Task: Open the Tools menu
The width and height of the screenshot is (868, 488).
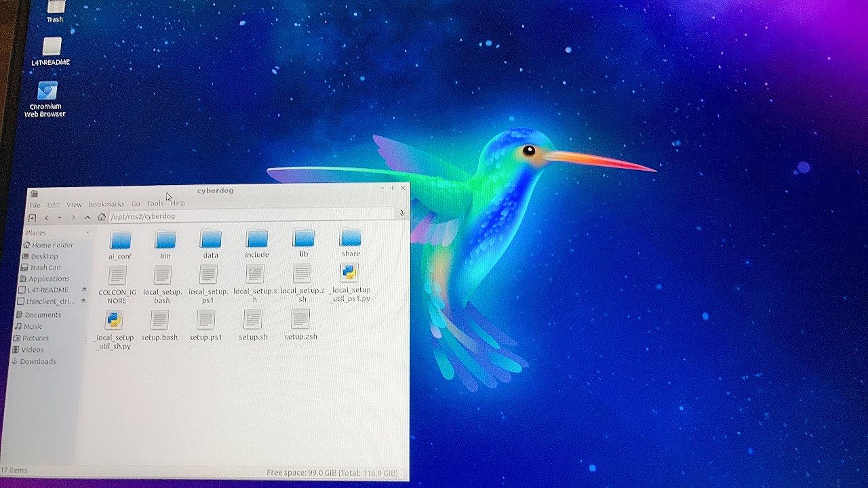Action: click(x=155, y=203)
